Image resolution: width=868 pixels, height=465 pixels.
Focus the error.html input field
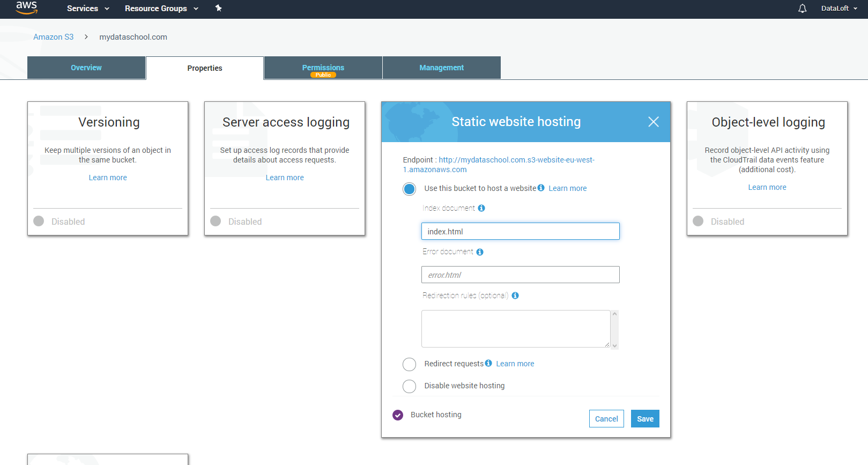coord(521,275)
